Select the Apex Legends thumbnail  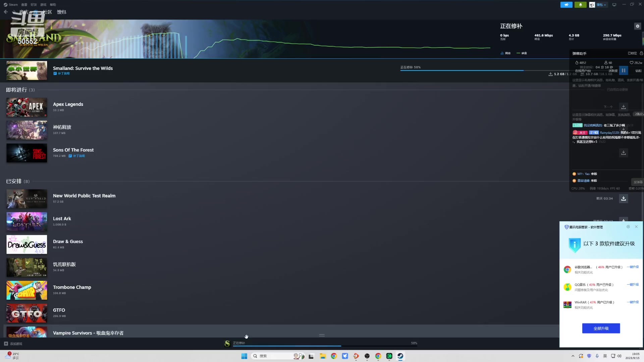point(27,107)
